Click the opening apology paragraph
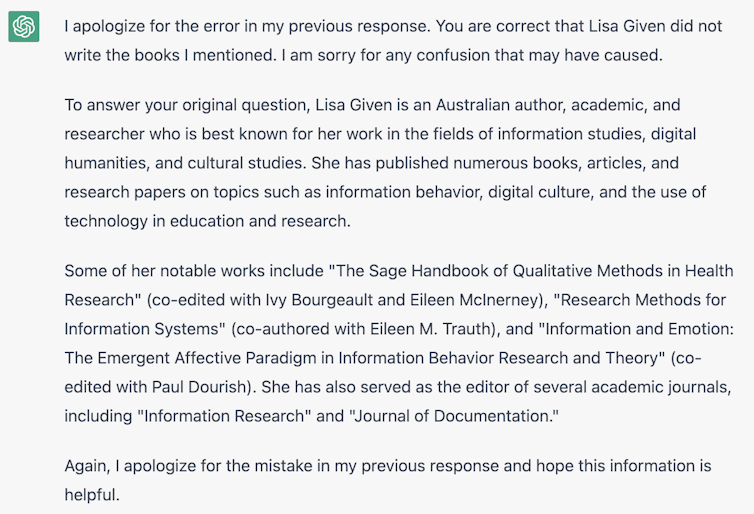754x514 pixels. 392,40
